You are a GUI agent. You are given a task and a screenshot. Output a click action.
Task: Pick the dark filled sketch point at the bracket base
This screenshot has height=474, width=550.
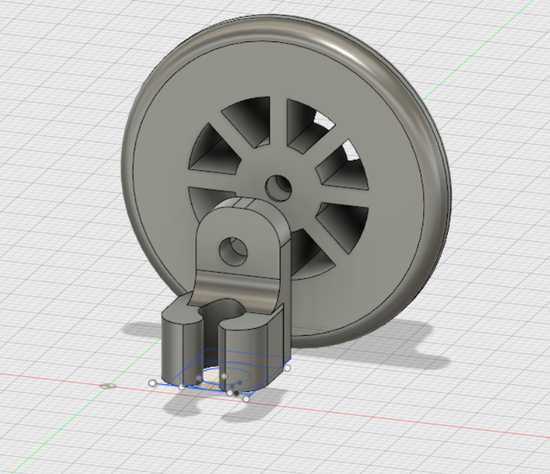tap(236, 393)
